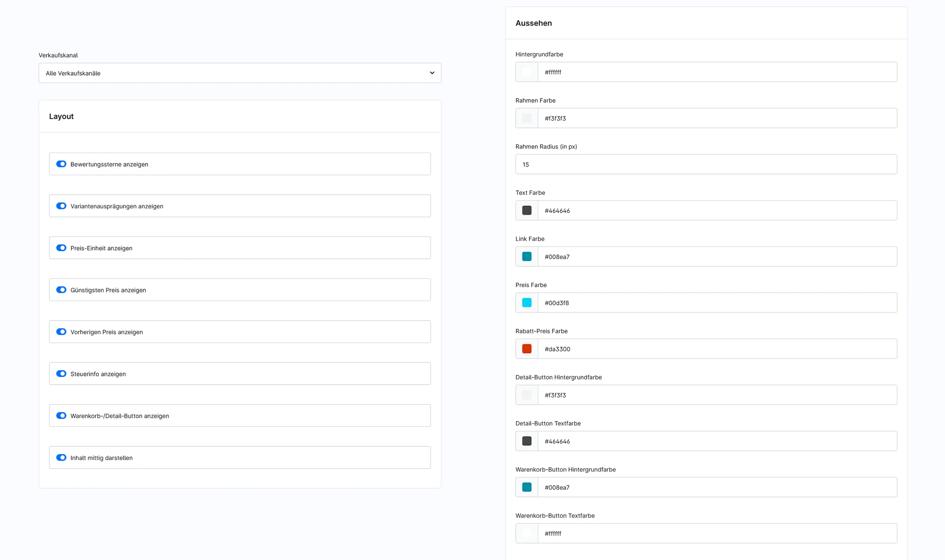Switch off Steuerinfo anzeigen
The height and width of the screenshot is (560, 945).
(61, 374)
